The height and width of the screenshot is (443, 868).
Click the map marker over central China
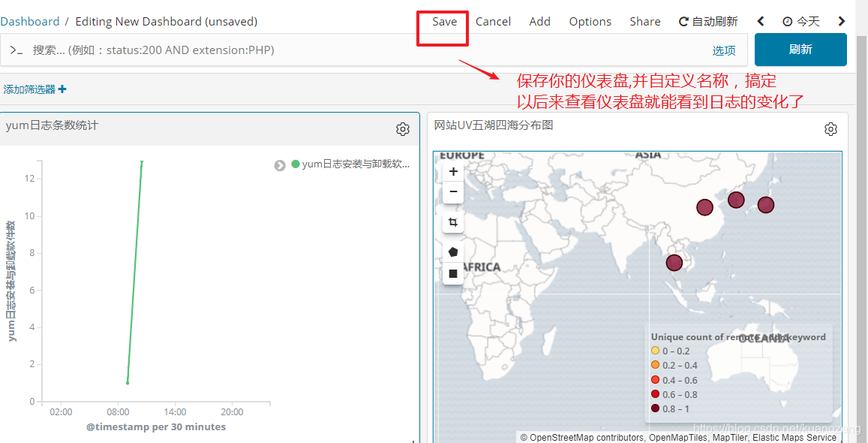point(704,208)
